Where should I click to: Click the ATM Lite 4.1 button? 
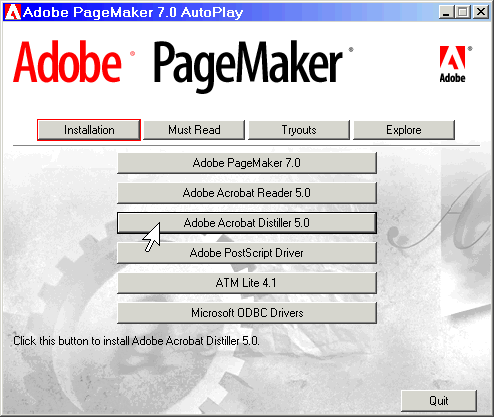(x=247, y=283)
